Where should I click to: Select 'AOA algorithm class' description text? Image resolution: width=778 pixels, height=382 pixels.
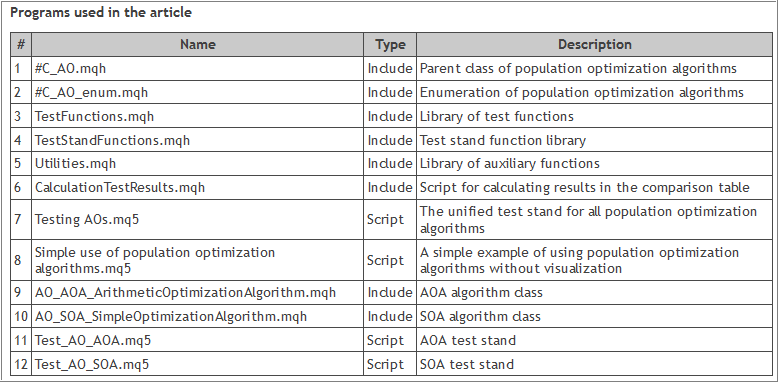(x=481, y=292)
